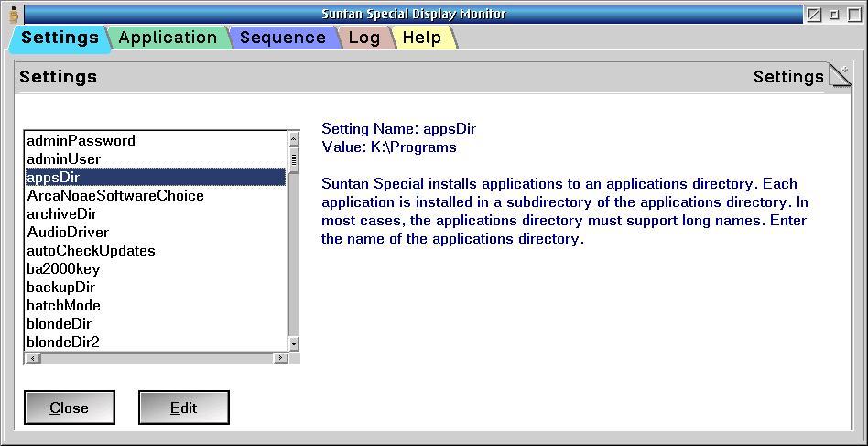
Task: Click the list's scroll left arrow
Action: (33, 359)
